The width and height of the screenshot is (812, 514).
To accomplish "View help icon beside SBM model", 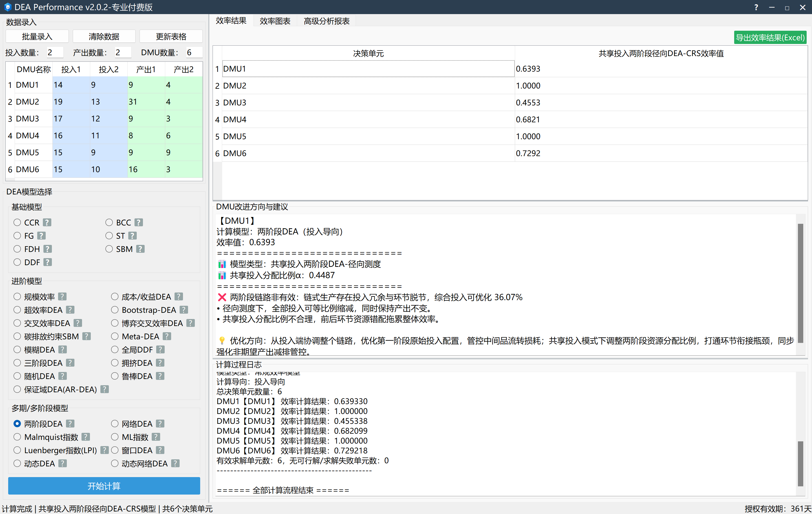I will tap(140, 249).
